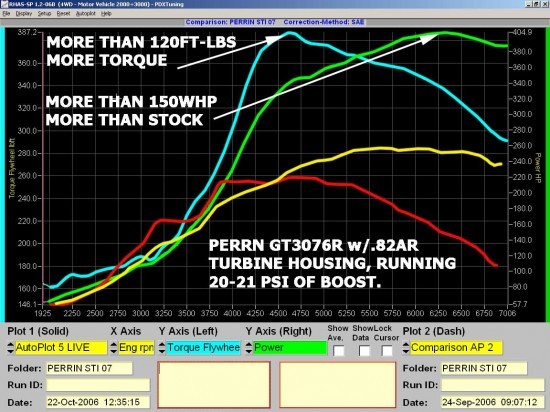Image resolution: width=550 pixels, height=412 pixels.
Task: Select the Comparison AP 2 plot field
Action: click(x=456, y=347)
